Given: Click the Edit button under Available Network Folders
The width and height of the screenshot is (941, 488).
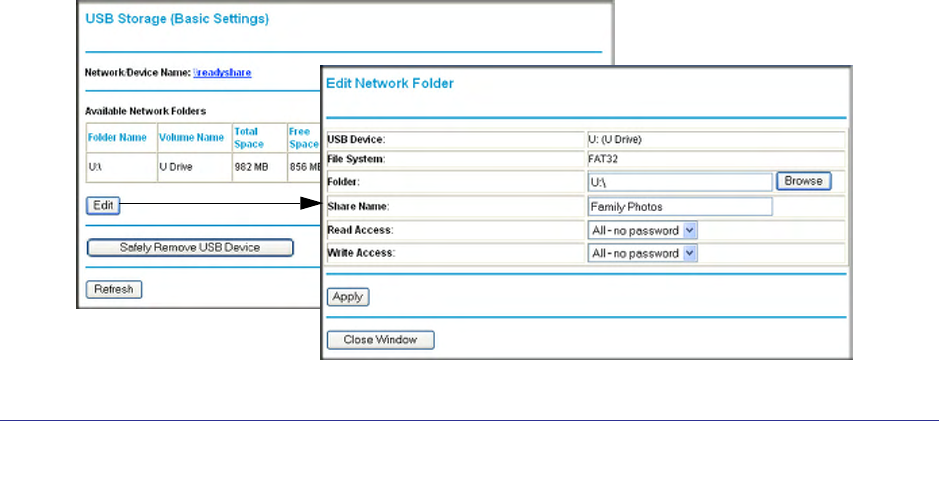Looking at the screenshot, I should [103, 205].
